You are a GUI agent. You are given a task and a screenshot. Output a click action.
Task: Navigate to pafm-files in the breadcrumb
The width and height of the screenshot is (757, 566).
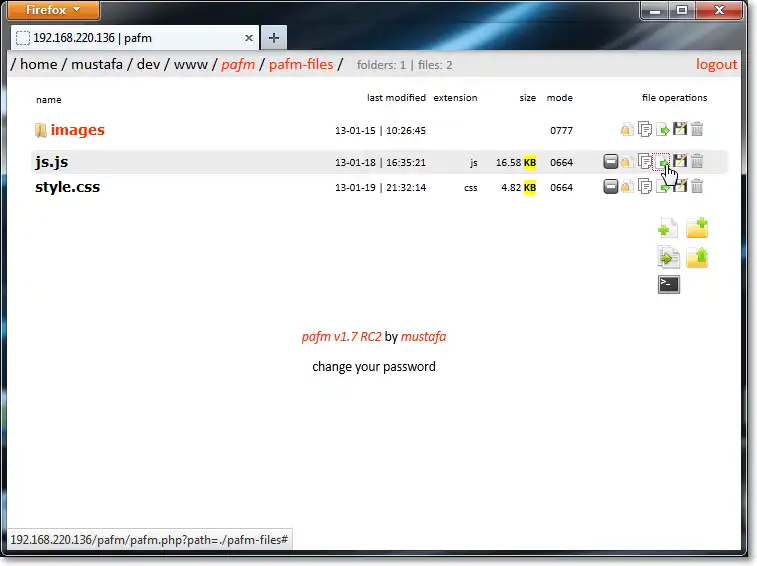pos(301,64)
